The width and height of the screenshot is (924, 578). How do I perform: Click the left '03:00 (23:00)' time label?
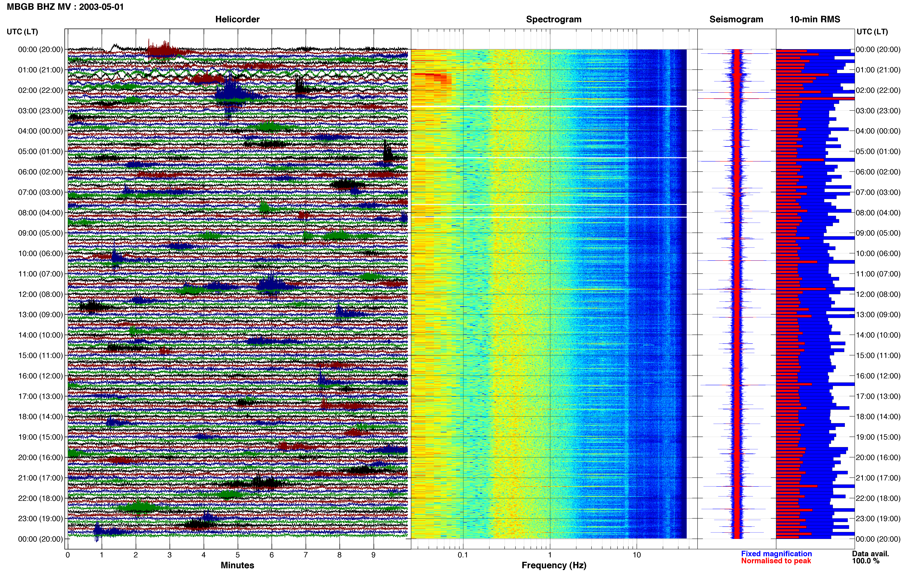(41, 111)
